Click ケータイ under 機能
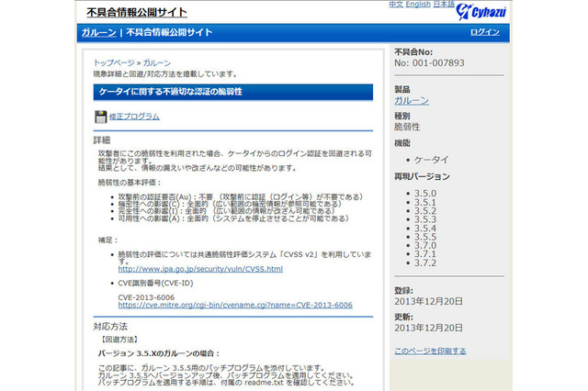Image resolution: width=588 pixels, height=391 pixels. (431, 160)
